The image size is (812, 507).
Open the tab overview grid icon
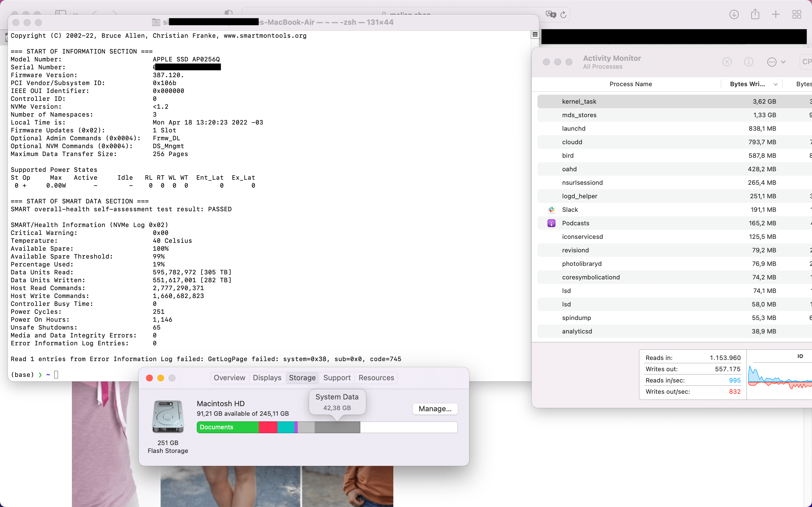click(796, 14)
